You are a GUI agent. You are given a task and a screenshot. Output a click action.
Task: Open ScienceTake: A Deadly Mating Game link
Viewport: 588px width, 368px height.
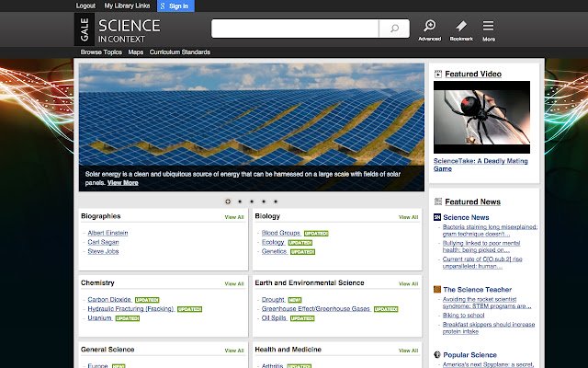481,165
